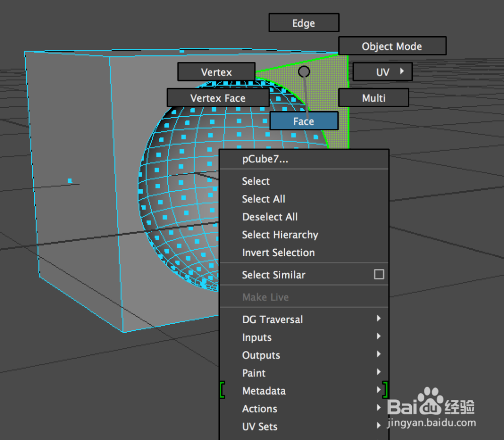The height and width of the screenshot is (440, 504).
Task: Open the UV submenu arrow
Action: pos(402,71)
